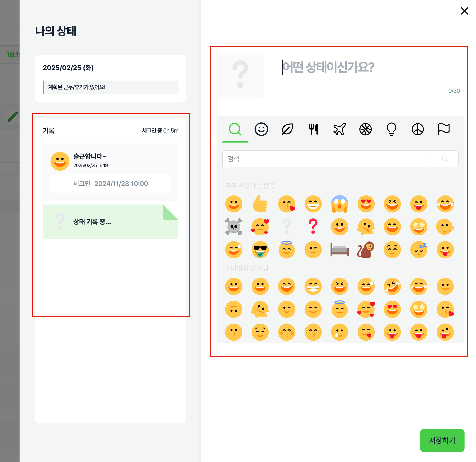Viewport: 476px width, 462px height.
Task: Select the smiley face emoji category tab
Action: point(261,129)
